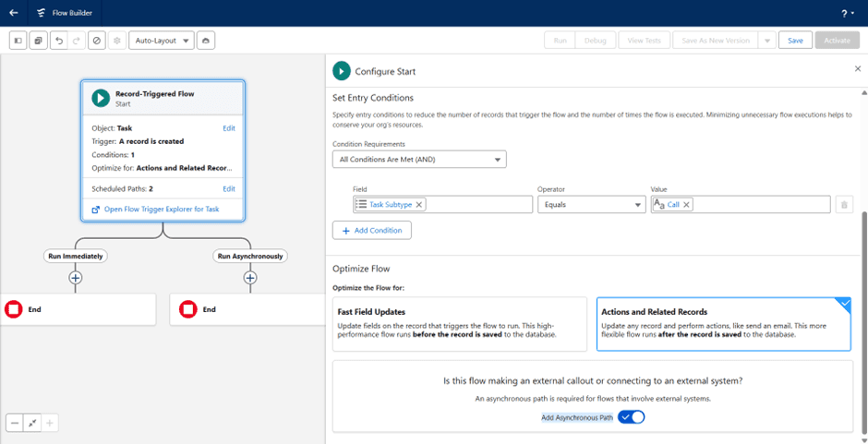Click the Flow Builder logo icon

click(41, 13)
